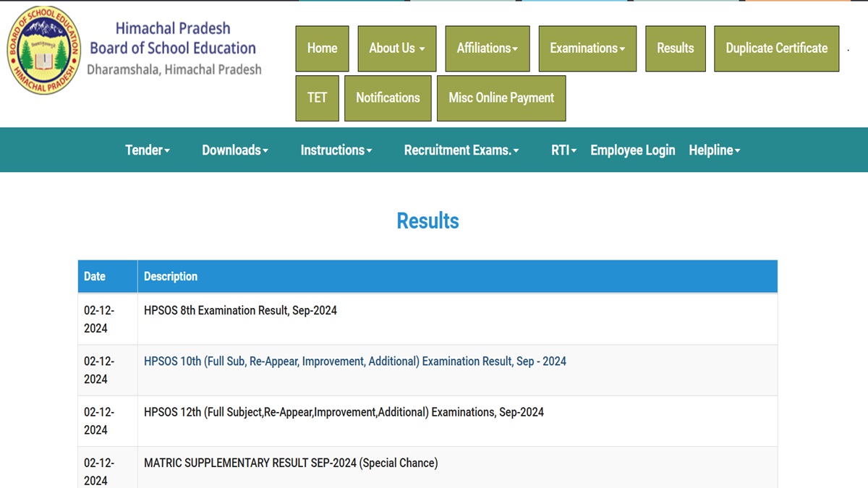868x488 pixels.
Task: Open the Notifications button
Action: click(388, 98)
